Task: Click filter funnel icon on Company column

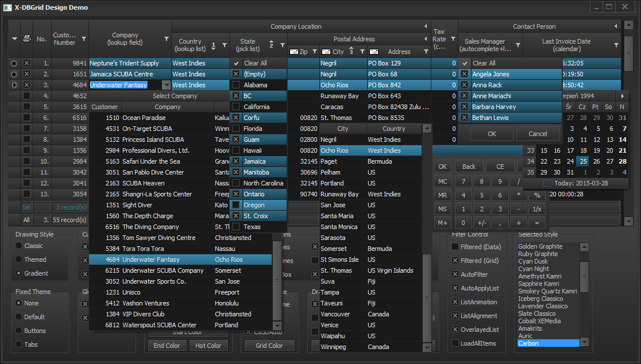Action: point(167,39)
